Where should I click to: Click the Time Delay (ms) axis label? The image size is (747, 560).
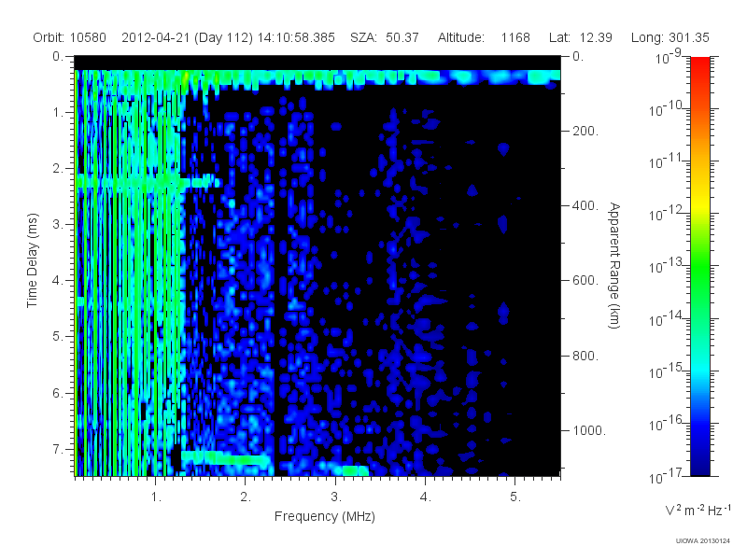pos(32,260)
